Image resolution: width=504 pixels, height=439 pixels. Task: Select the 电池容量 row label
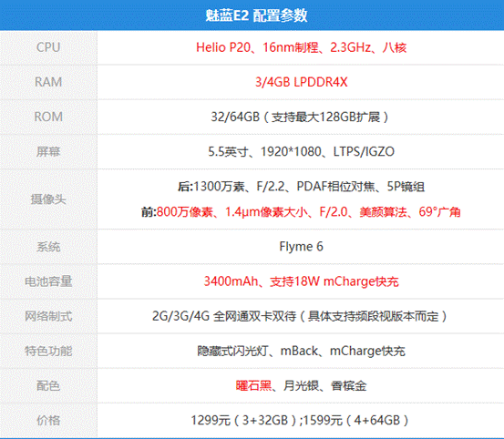coord(48,281)
